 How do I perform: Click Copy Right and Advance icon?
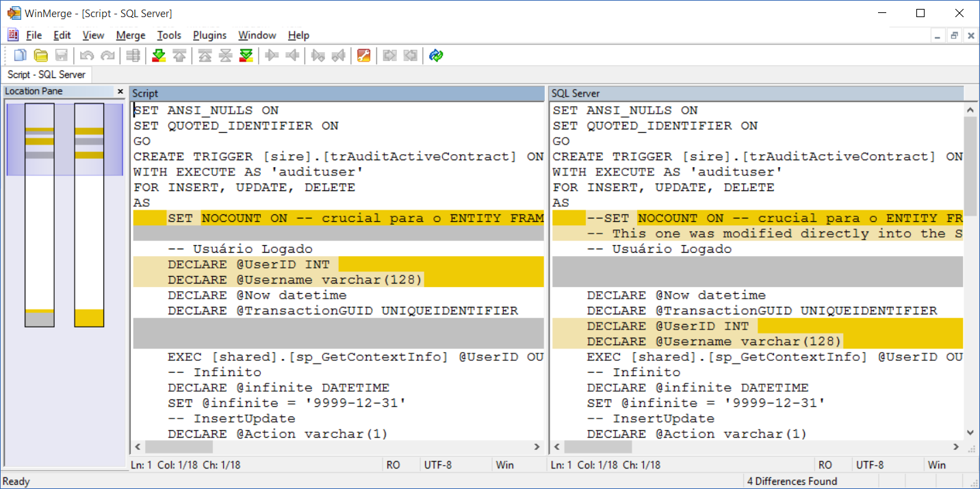click(318, 56)
